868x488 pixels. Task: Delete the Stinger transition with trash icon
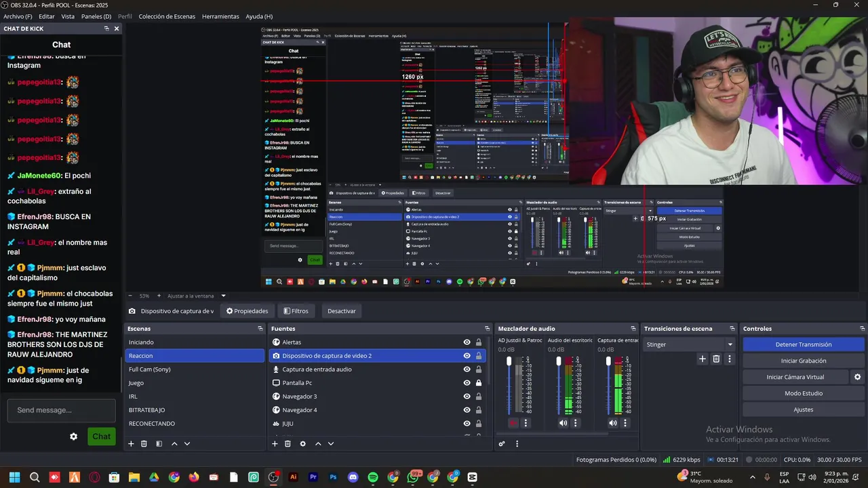716,359
